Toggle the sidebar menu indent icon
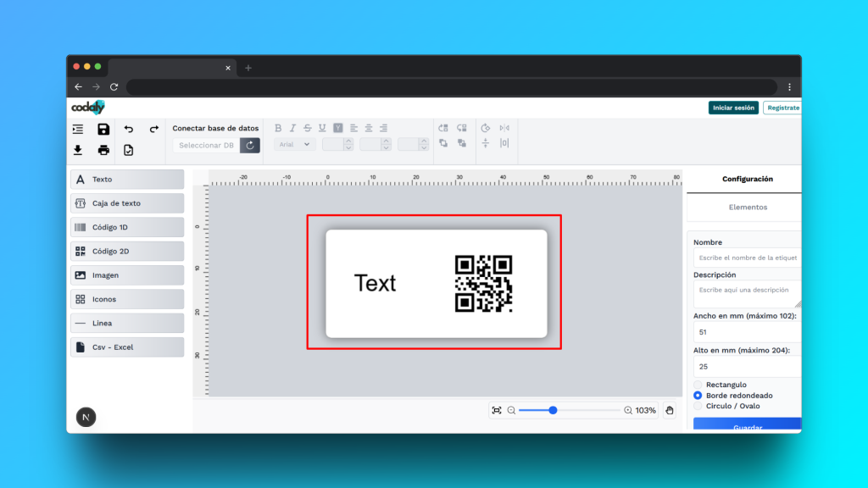Image resolution: width=868 pixels, height=488 pixels. click(x=78, y=129)
